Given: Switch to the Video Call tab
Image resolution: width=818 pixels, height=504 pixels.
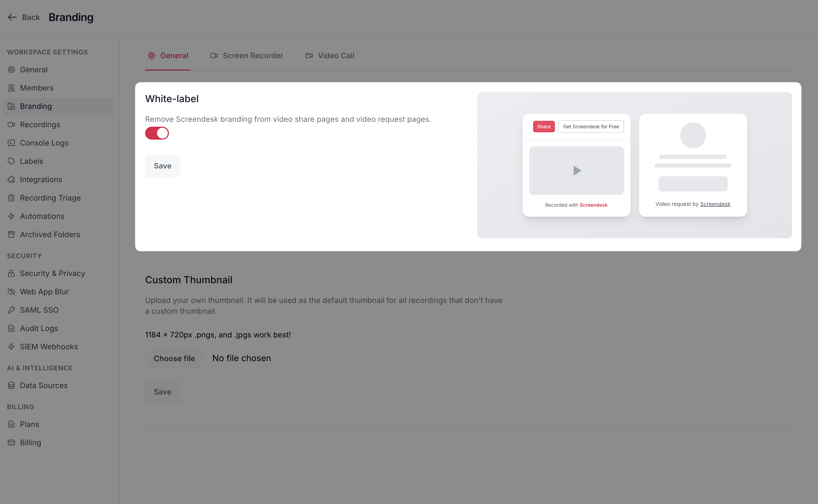Looking at the screenshot, I should [330, 56].
